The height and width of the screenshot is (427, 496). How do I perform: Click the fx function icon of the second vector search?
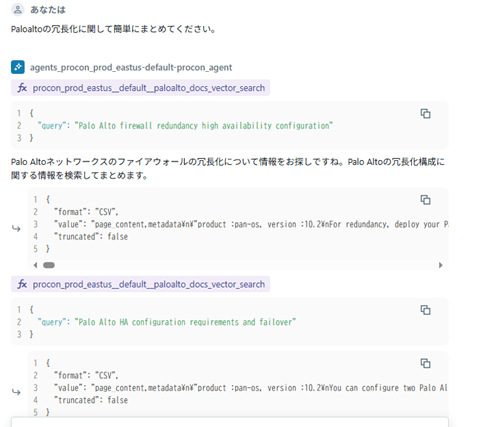coord(22,284)
